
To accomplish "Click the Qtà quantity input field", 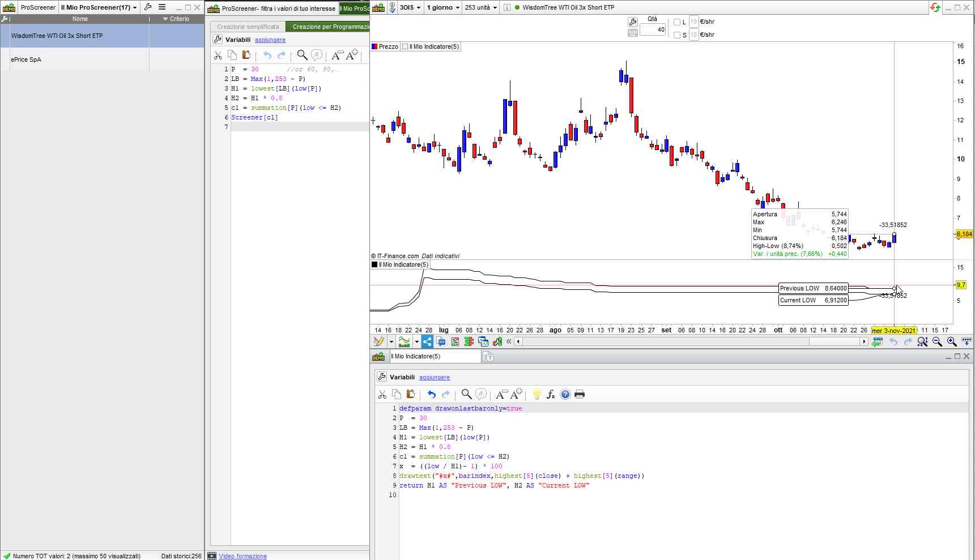I will tap(653, 29).
